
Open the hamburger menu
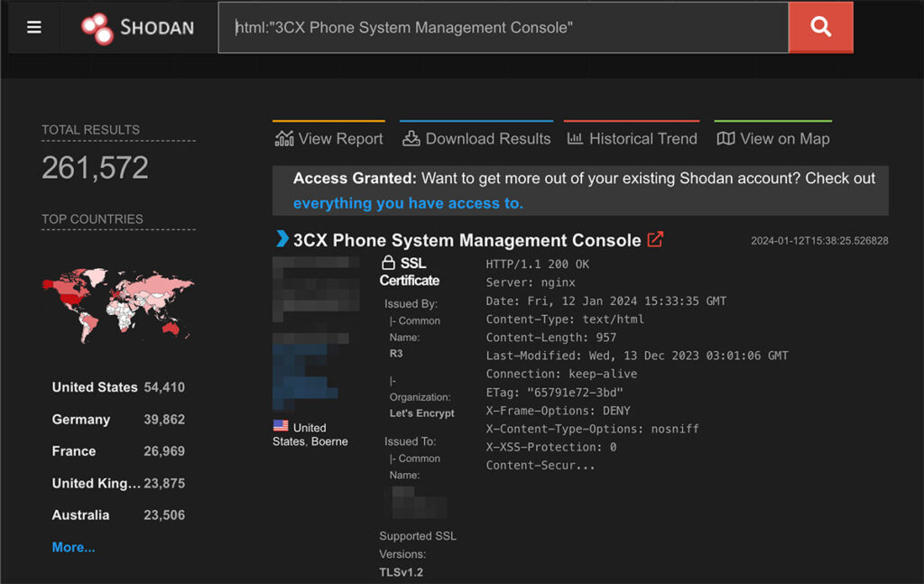coord(34,27)
